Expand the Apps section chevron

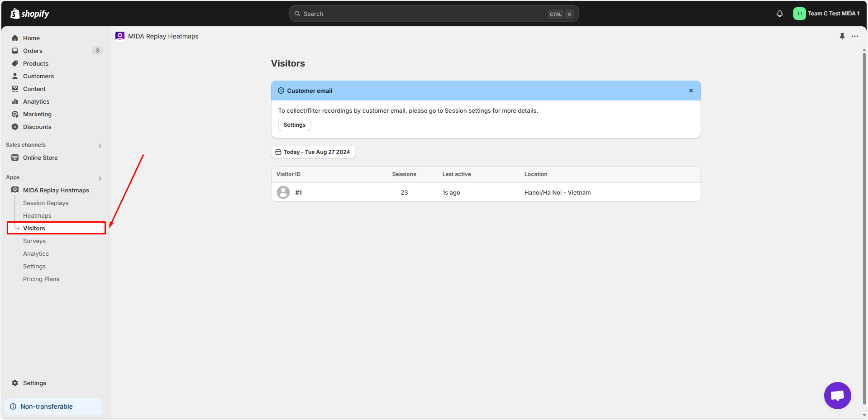(100, 178)
